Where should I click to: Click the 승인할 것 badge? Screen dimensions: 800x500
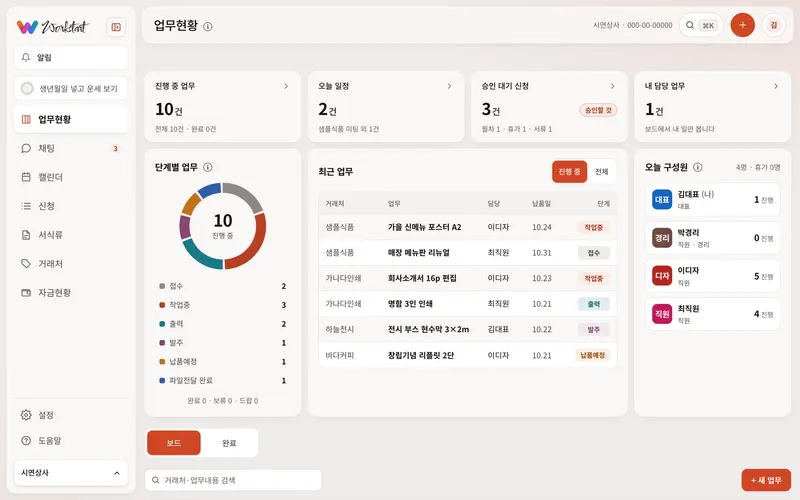tap(598, 110)
